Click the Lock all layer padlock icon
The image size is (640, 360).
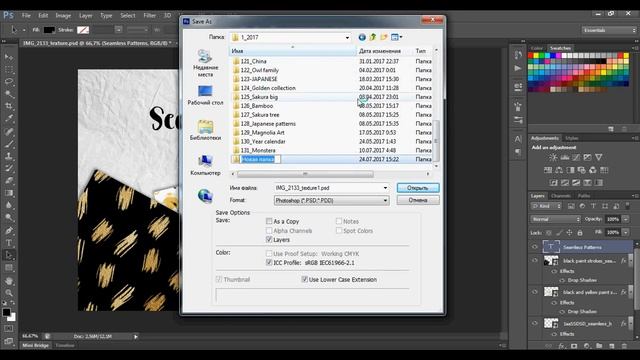pyautogui.click(x=580, y=233)
